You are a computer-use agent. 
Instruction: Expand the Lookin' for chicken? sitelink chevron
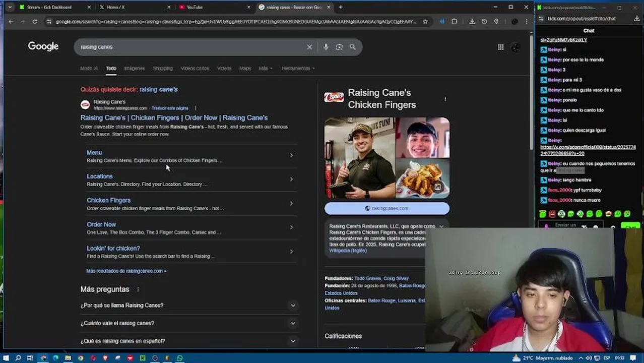pos(291,252)
